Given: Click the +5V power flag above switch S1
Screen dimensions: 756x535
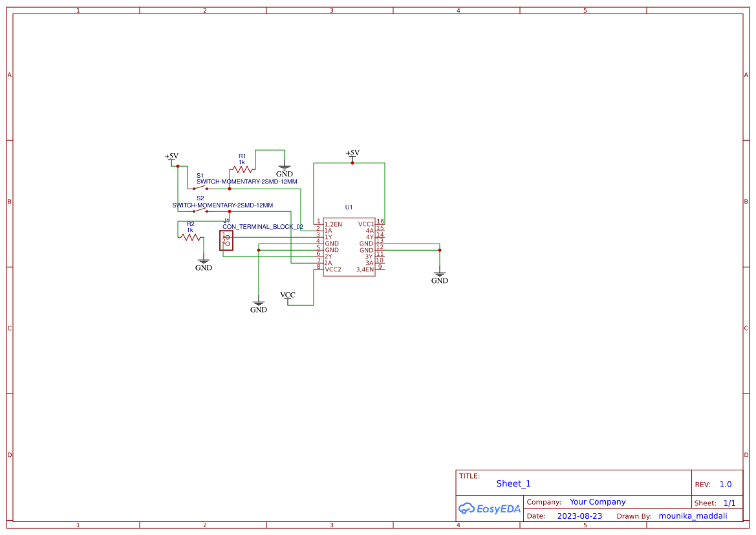Looking at the screenshot, I should tap(172, 156).
